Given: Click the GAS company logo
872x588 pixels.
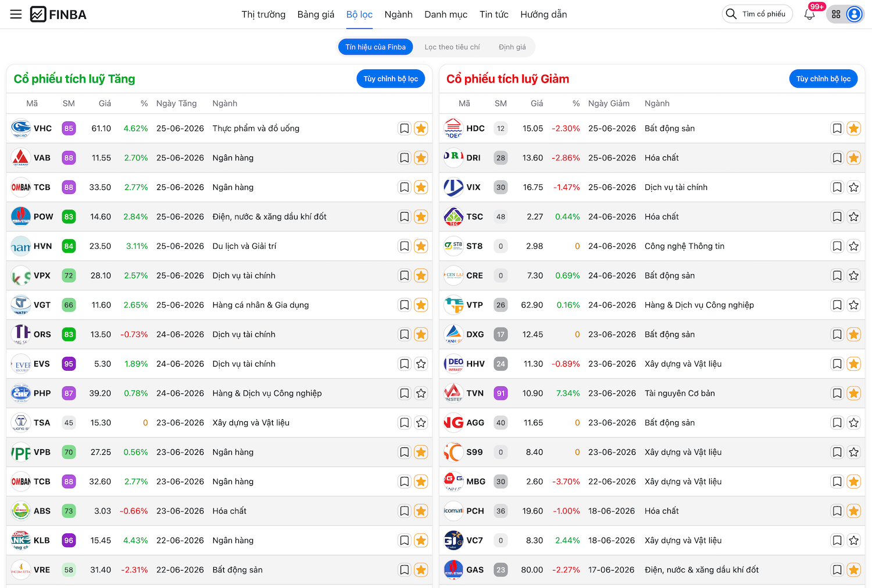Looking at the screenshot, I should point(453,570).
